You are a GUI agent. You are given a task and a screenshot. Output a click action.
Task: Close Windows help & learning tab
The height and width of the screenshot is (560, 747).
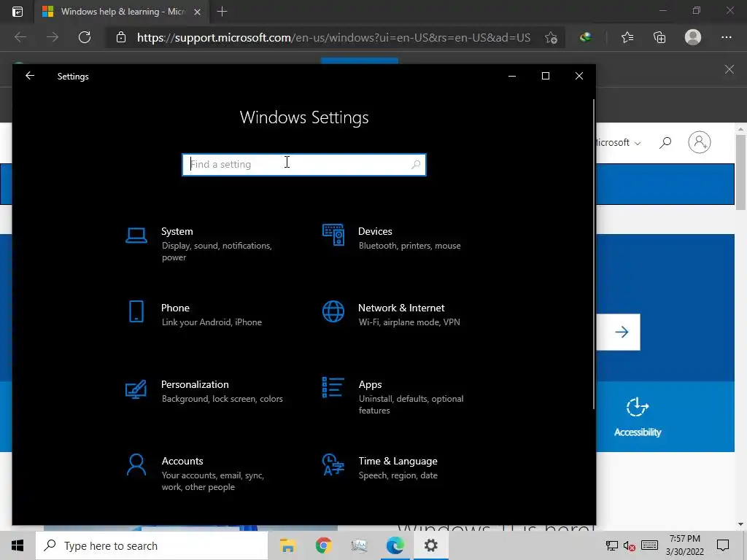click(197, 12)
